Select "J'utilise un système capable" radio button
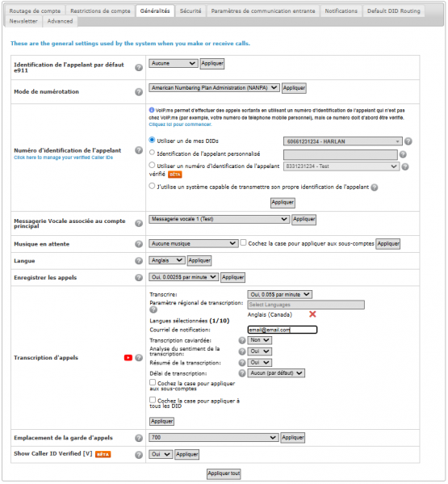This screenshot has height=484, width=448. pos(152,186)
